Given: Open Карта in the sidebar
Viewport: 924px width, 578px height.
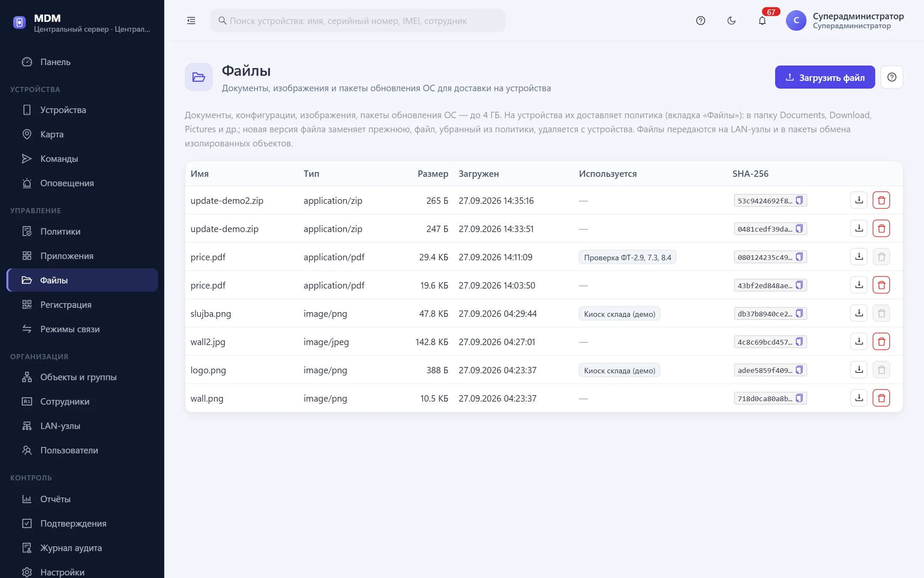Looking at the screenshot, I should point(82,134).
